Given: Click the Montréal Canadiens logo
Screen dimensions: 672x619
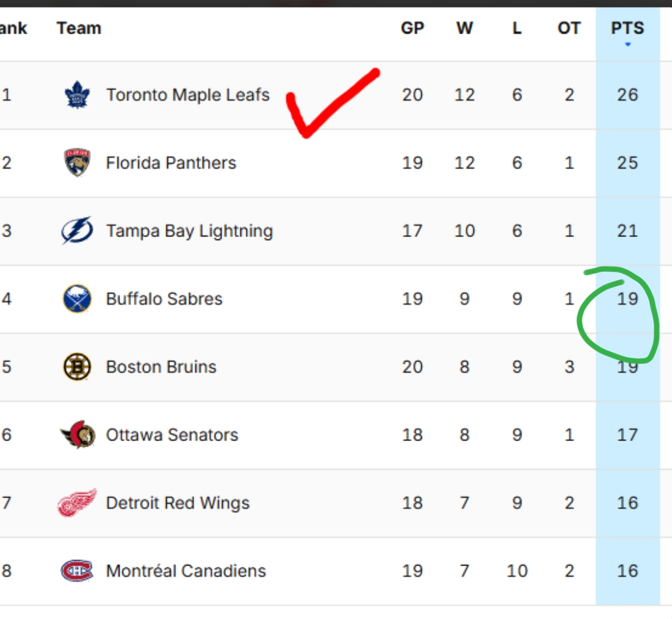Looking at the screenshot, I should (77, 570).
